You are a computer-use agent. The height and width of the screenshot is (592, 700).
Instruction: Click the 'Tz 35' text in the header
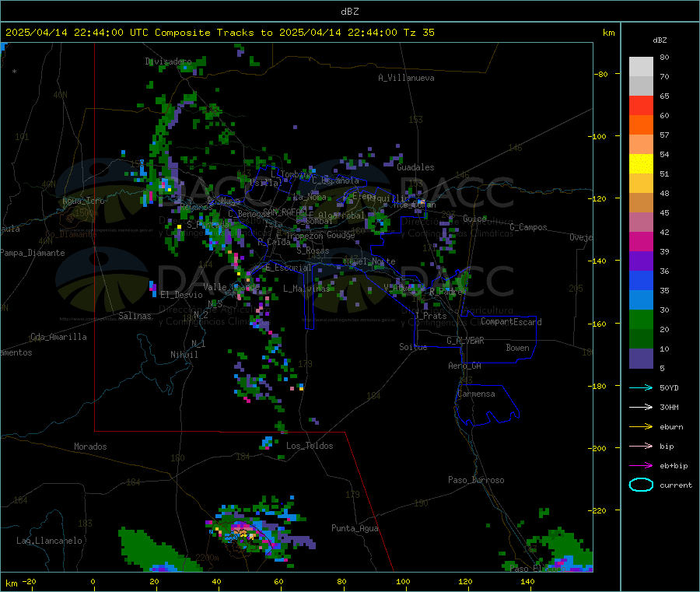click(x=418, y=33)
